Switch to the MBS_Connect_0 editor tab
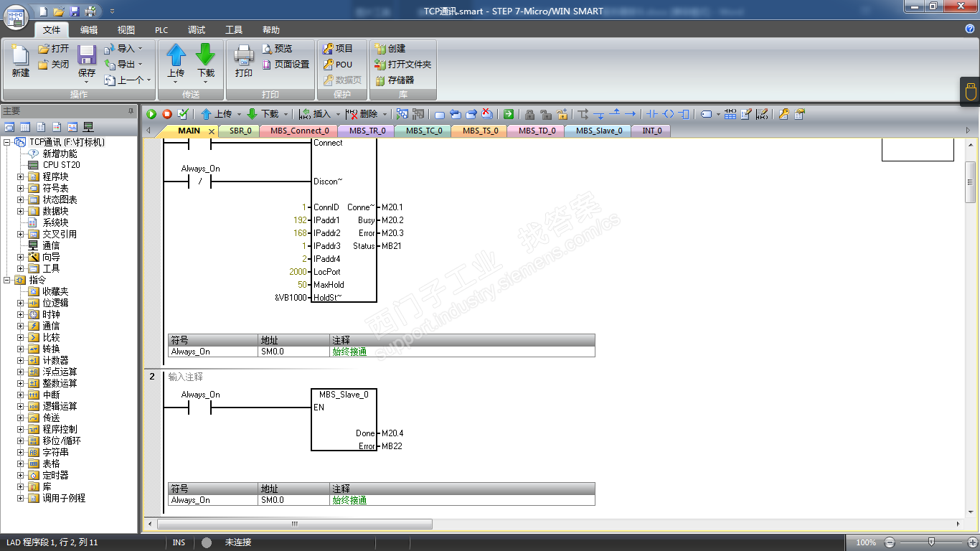 [299, 131]
